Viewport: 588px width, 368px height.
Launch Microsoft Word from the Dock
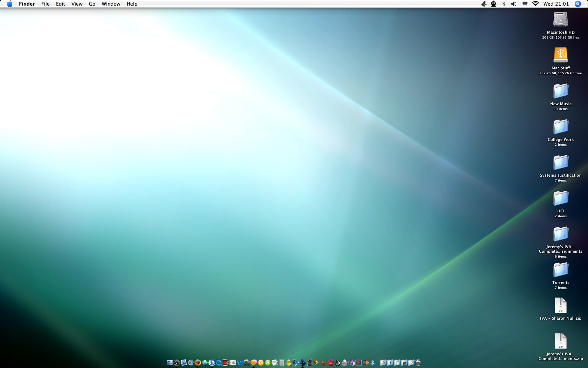pos(240,363)
